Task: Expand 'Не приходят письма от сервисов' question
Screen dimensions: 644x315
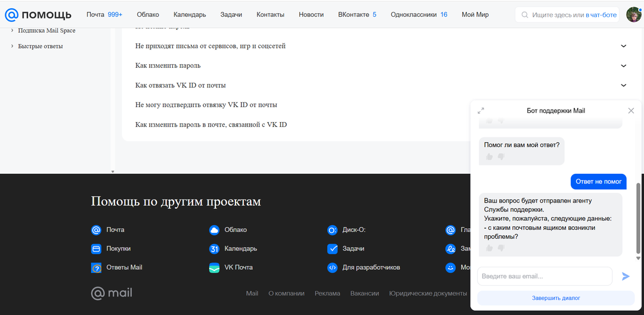Action: point(624,46)
